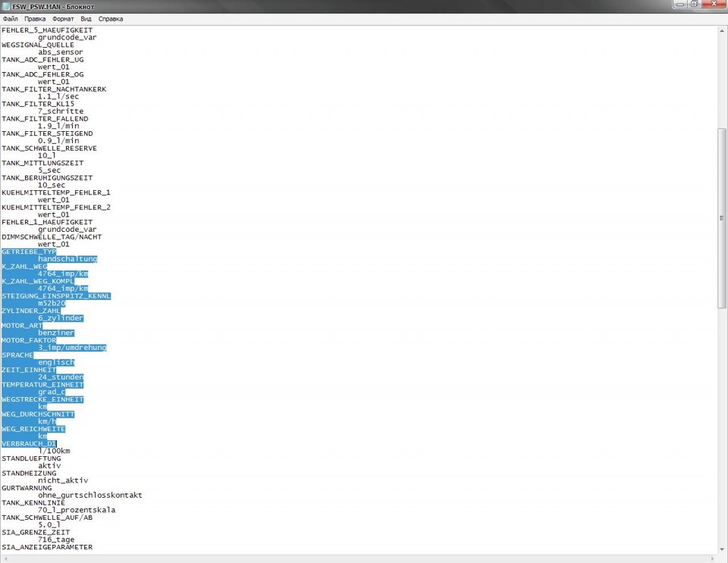Click the TANK_FILTER_FALLEND line

click(x=45, y=119)
